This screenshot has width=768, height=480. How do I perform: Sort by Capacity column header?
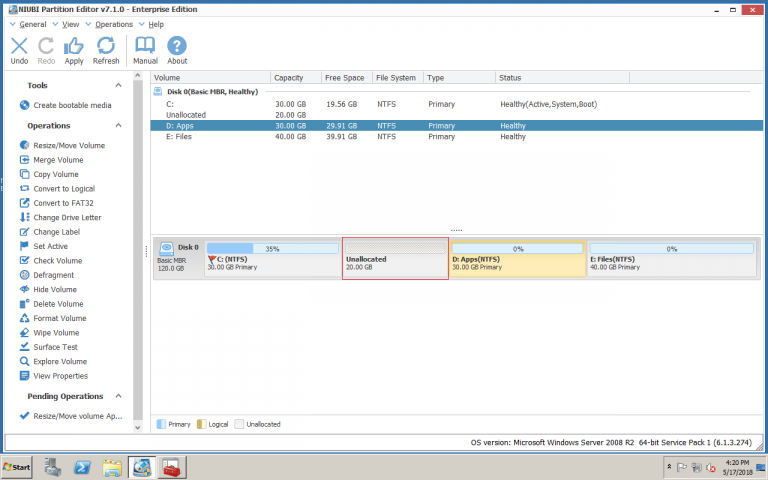point(296,77)
